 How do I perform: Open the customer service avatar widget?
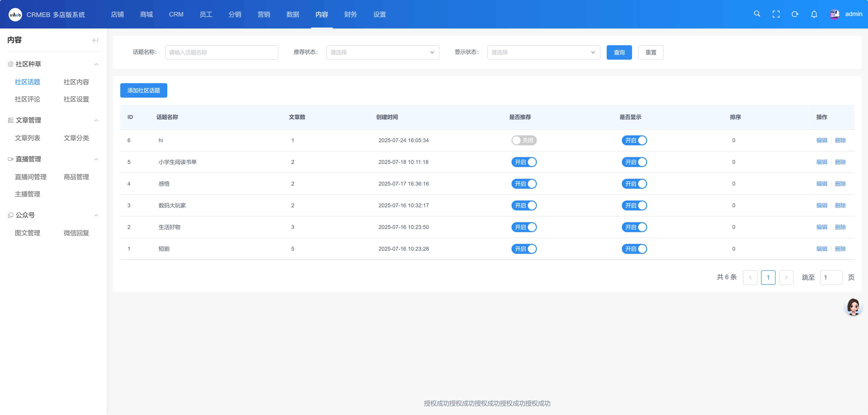coord(853,307)
